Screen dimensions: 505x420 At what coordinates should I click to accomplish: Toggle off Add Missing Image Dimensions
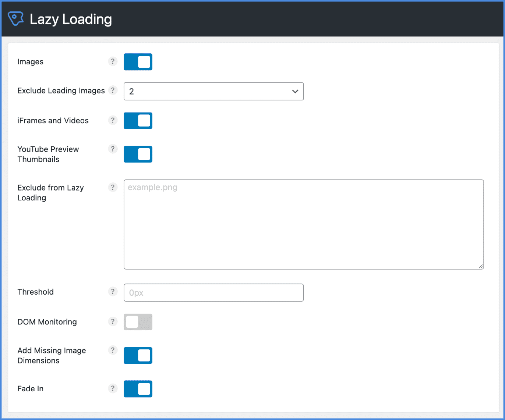pyautogui.click(x=138, y=355)
